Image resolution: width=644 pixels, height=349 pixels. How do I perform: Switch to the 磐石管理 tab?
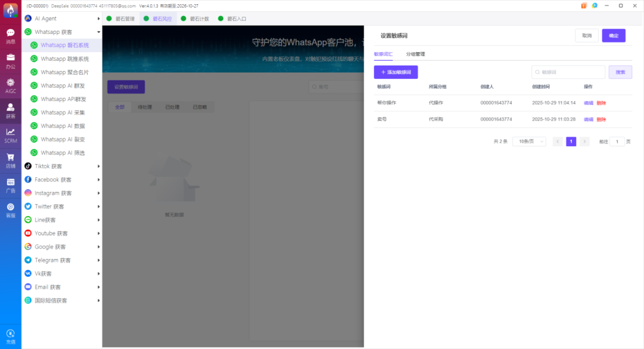point(120,18)
